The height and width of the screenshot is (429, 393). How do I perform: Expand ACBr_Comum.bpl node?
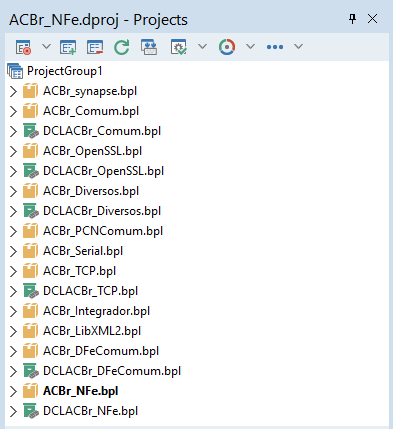pos(13,111)
